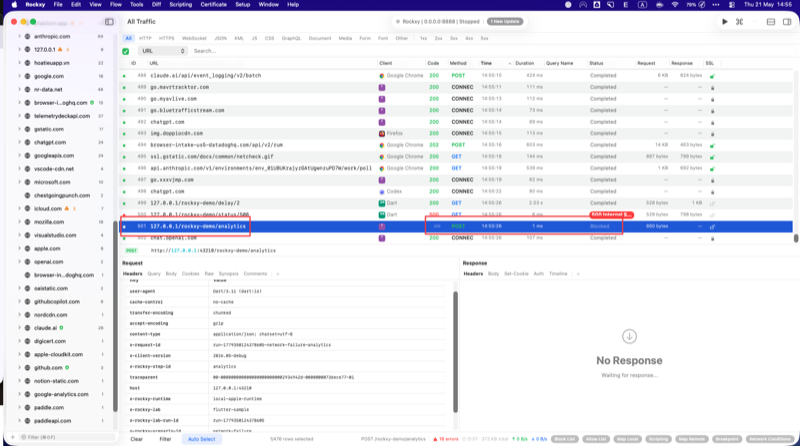This screenshot has height=446, width=800.
Task: Expand the claude.ai domain row
Action: pos(19,328)
